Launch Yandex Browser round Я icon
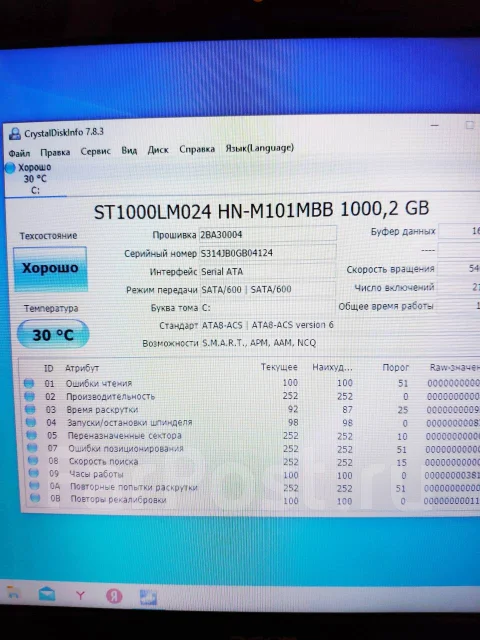This screenshot has width=480, height=640. (x=114, y=596)
